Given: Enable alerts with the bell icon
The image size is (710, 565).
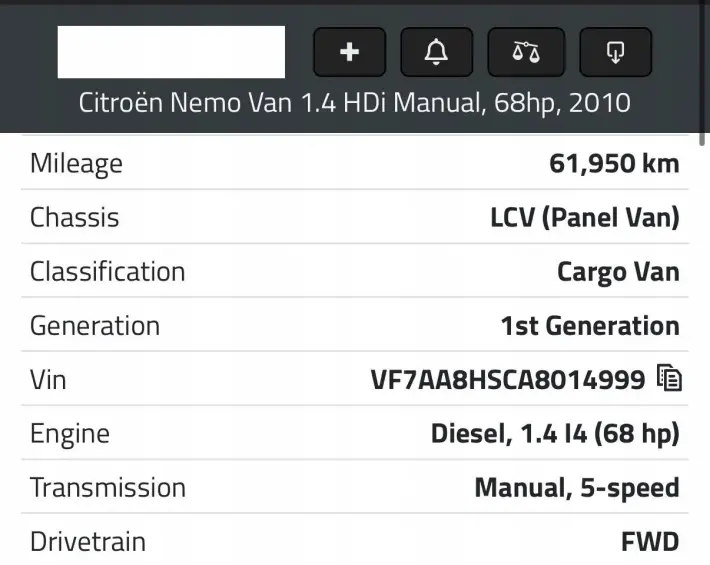Looking at the screenshot, I should click(x=437, y=52).
